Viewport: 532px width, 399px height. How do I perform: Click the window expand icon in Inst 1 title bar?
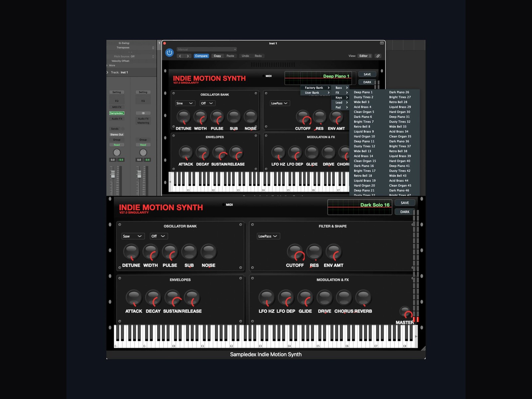[382, 43]
